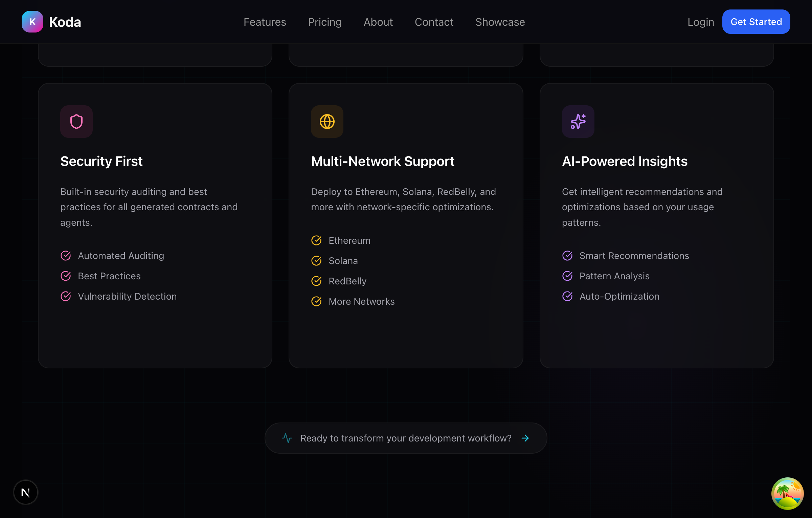The width and height of the screenshot is (812, 518).
Task: Click the Ready to transform your workflow banner
Action: coord(405,438)
